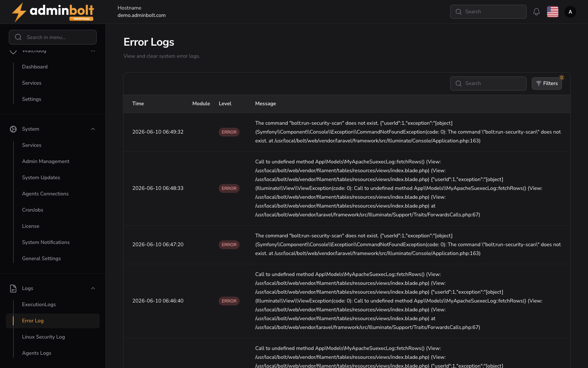Click the Time column header
The image size is (588, 368).
tap(138, 104)
